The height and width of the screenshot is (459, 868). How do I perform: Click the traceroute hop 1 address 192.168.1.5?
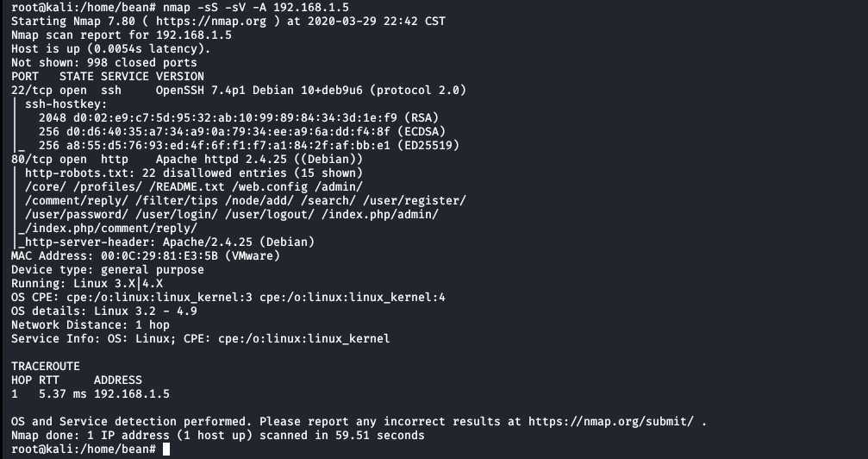131,394
